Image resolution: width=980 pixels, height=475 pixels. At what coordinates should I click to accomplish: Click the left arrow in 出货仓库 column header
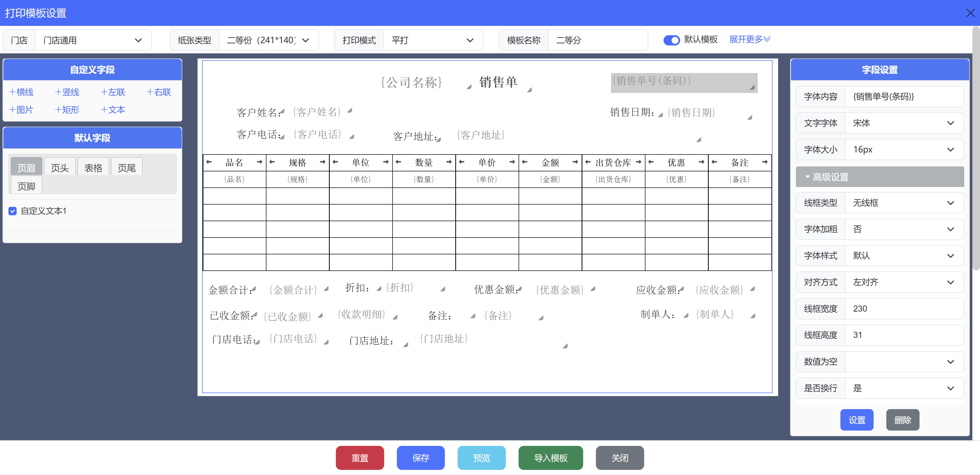point(588,162)
